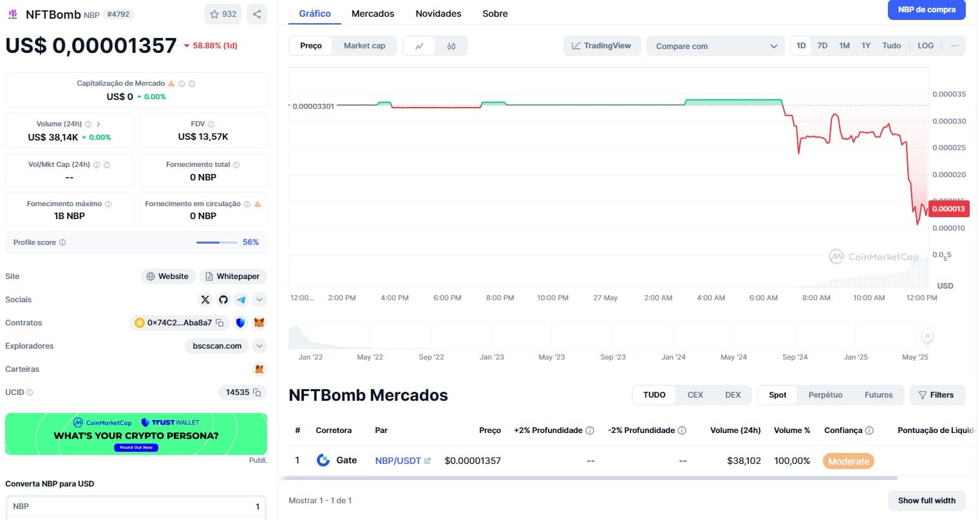
Task: Open the NBP/USDT pair link
Action: tap(402, 461)
